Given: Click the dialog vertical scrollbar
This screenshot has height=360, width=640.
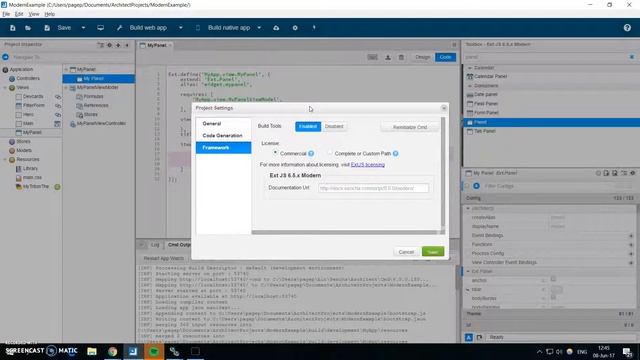Looking at the screenshot, I should 443,171.
